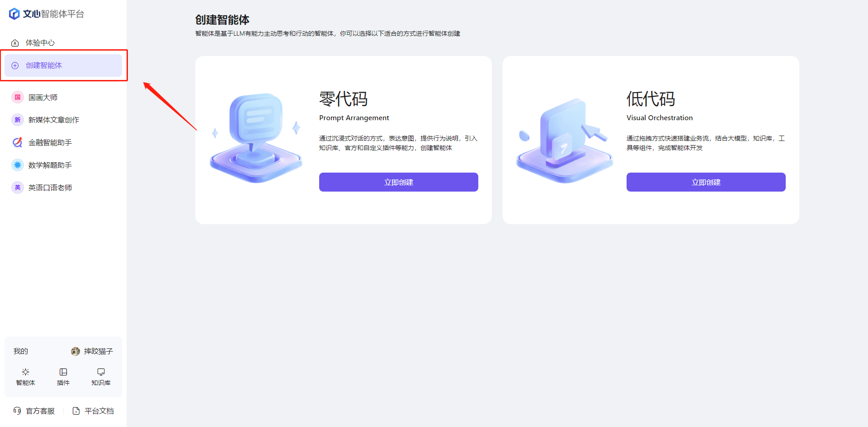Screen dimensions: 868x427
Task: Open the 数学解题助手 agent
Action: (x=49, y=164)
